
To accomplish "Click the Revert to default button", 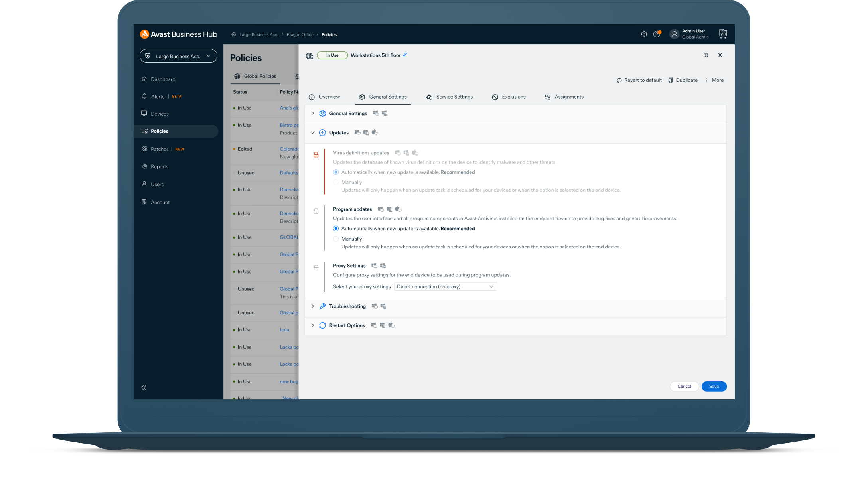I will pyautogui.click(x=639, y=80).
